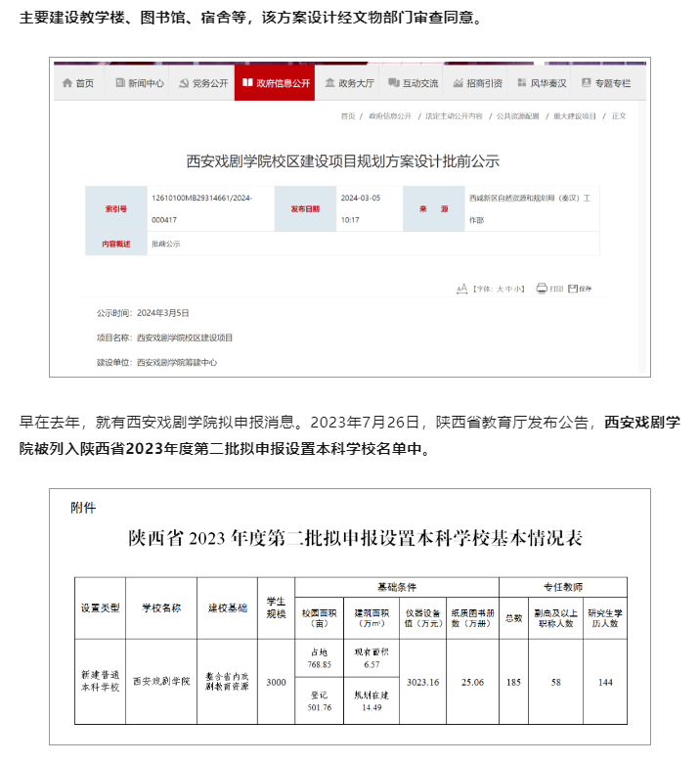Open the 首页 nav tab

point(79,83)
